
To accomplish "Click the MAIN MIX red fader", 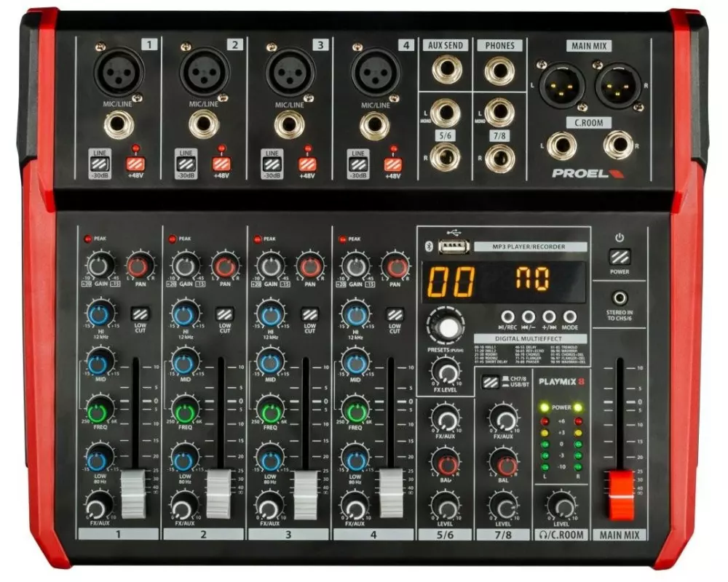I will pyautogui.click(x=621, y=495).
